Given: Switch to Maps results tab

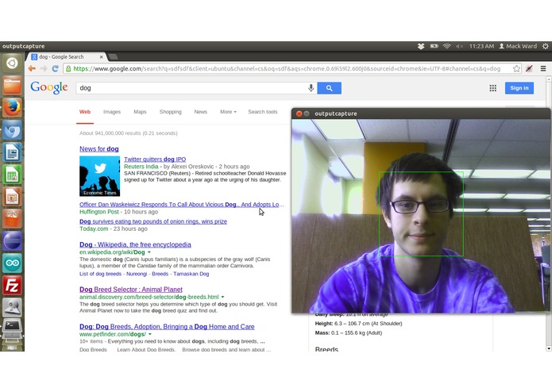Looking at the screenshot, I should tap(140, 112).
